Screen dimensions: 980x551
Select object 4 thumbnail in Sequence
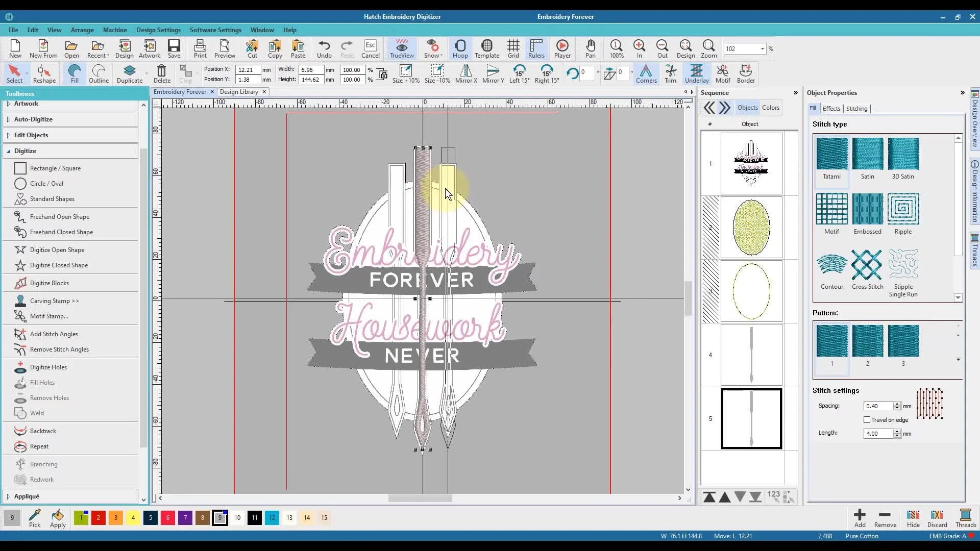point(751,355)
